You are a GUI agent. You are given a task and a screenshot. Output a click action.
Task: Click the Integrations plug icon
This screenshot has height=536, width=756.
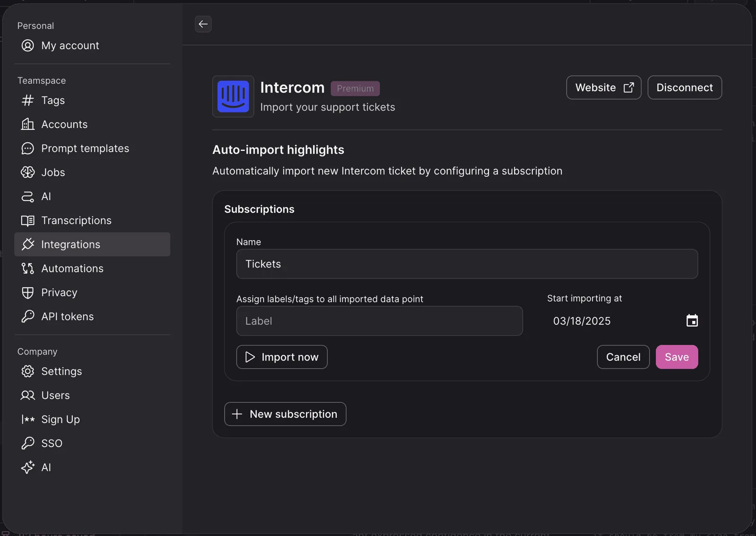[x=28, y=244]
